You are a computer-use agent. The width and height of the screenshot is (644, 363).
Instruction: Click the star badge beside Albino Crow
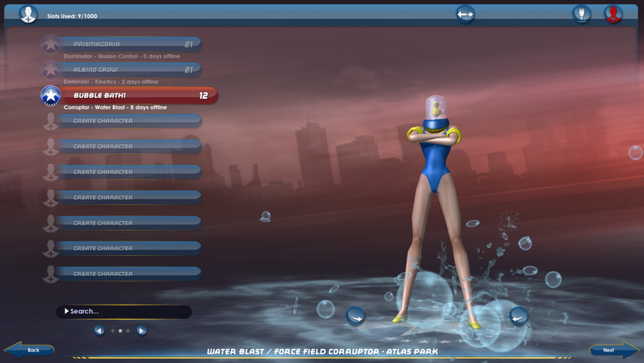[50, 70]
